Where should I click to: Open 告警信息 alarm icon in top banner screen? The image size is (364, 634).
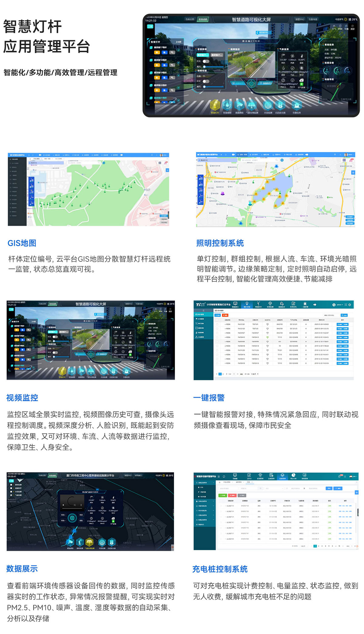point(296,105)
